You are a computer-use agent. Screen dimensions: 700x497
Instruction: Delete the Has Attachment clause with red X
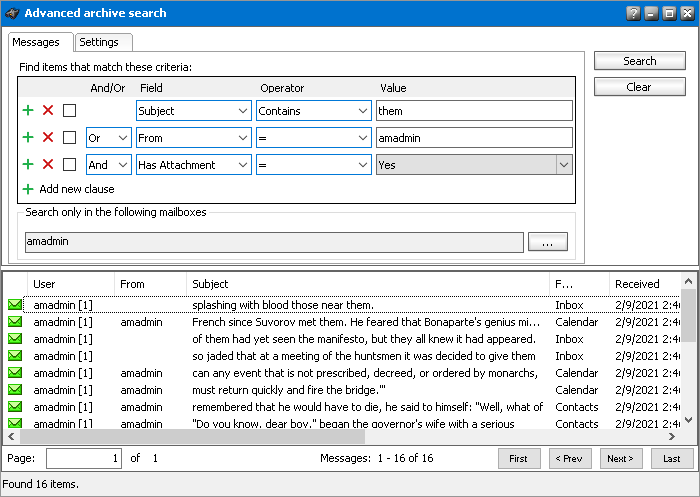click(48, 165)
